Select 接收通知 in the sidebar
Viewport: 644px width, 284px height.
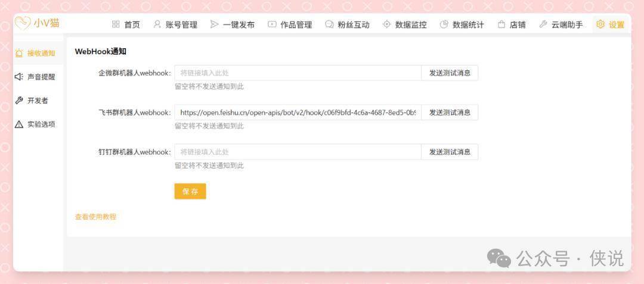click(x=35, y=53)
